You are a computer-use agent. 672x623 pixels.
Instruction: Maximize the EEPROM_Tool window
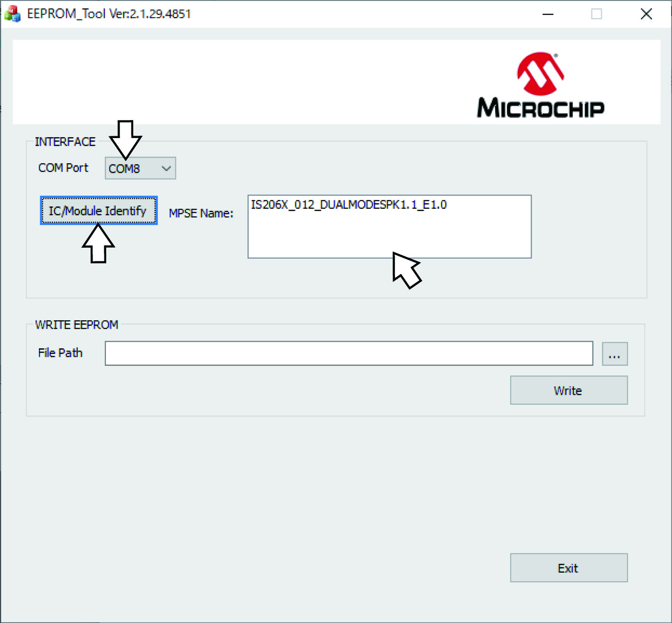597,14
